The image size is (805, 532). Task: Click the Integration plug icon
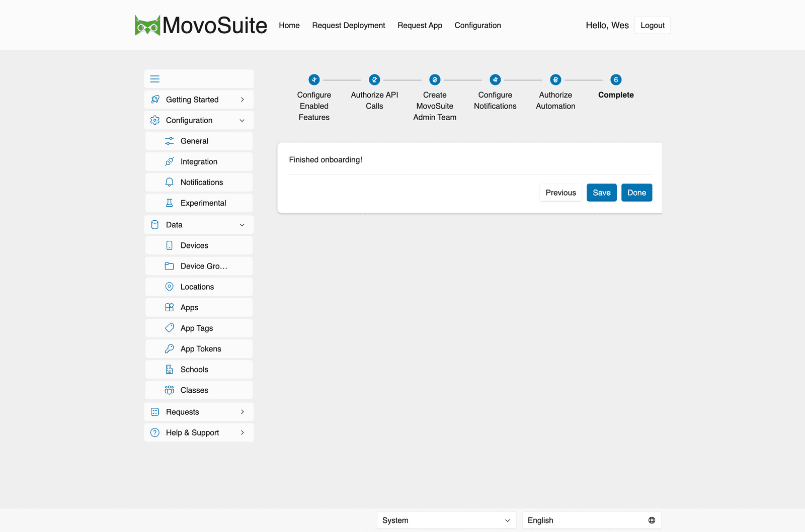[170, 161]
